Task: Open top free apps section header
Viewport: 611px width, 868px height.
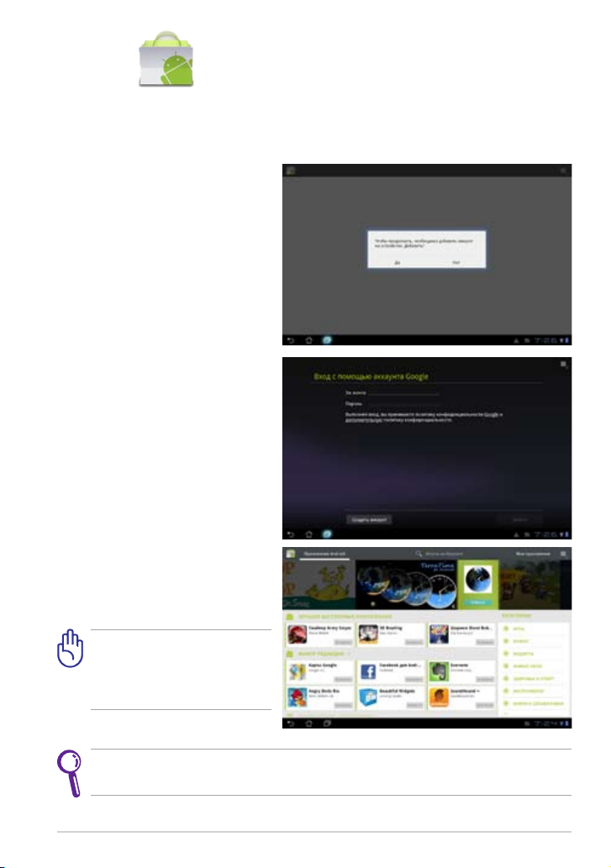Action: 345,616
